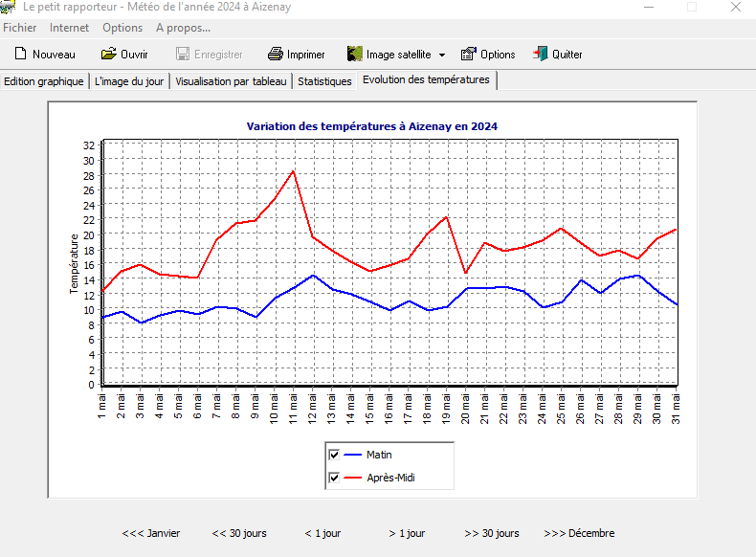
Task: Click the Nouveau blank page icon
Action: [20, 55]
